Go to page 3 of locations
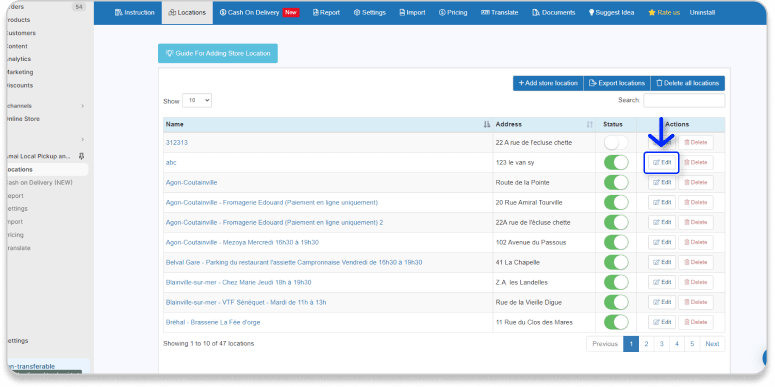 (x=661, y=344)
